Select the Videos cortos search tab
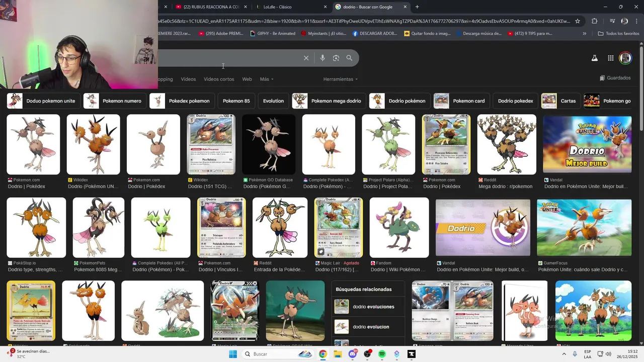 tap(219, 79)
